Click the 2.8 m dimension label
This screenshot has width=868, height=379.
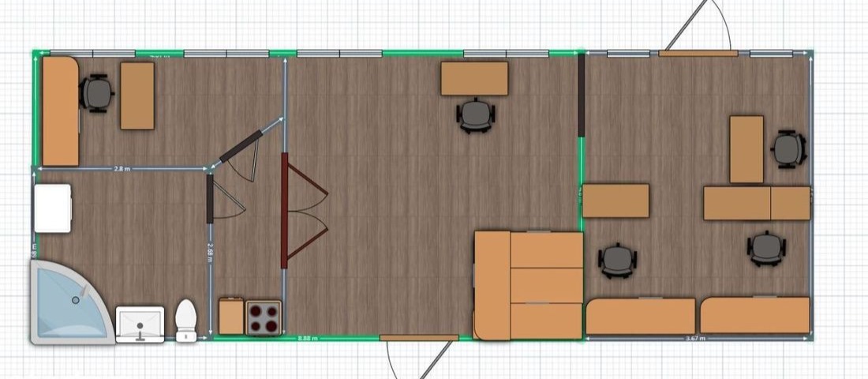click(122, 168)
